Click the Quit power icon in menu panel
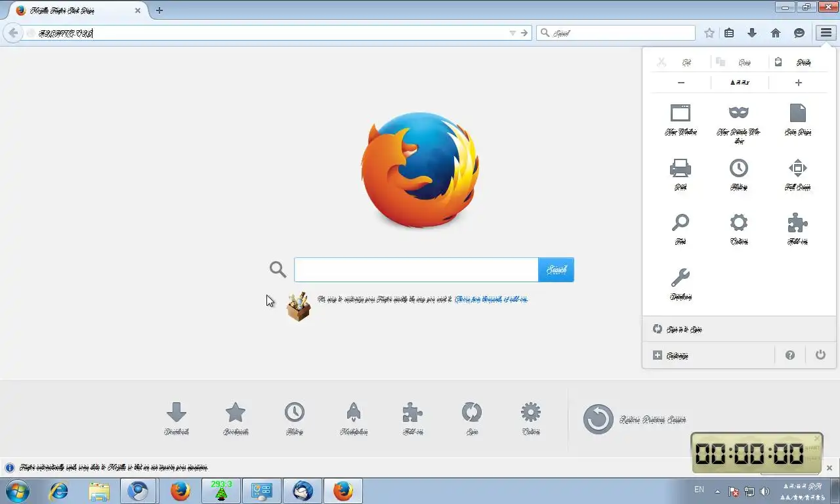 pyautogui.click(x=820, y=355)
